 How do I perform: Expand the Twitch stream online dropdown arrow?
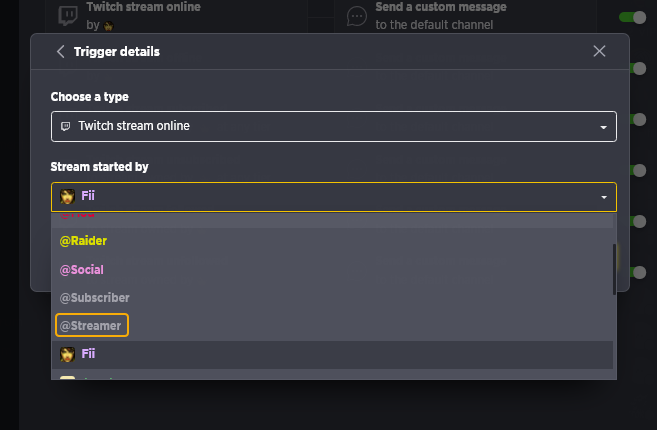pyautogui.click(x=603, y=127)
